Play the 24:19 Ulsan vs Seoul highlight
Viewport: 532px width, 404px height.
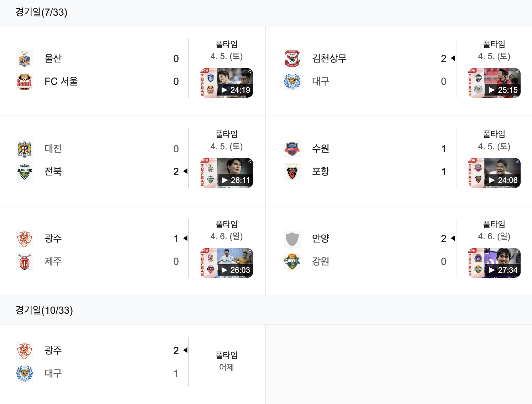[227, 83]
